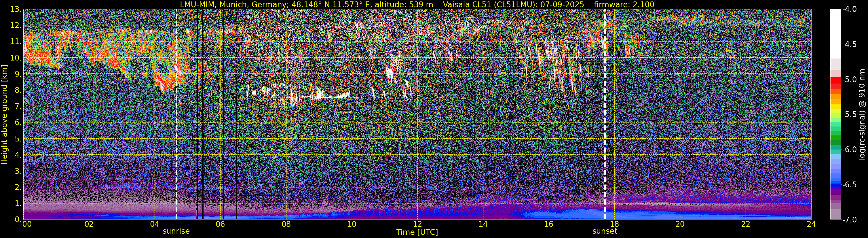Click the "8." height axis tick label
Image resolution: width=868 pixels, height=238 pixels.
pos(18,90)
